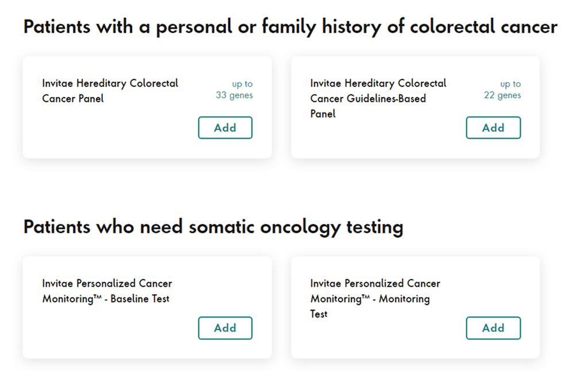Add the Personalized Cancer Monitoring Monitoring Test
The width and height of the screenshot is (588, 371).
point(493,328)
